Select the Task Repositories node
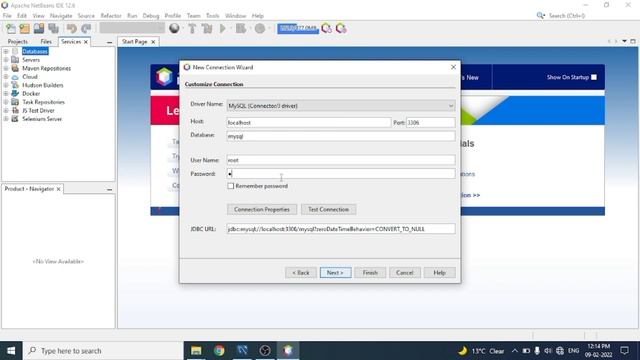 43,102
